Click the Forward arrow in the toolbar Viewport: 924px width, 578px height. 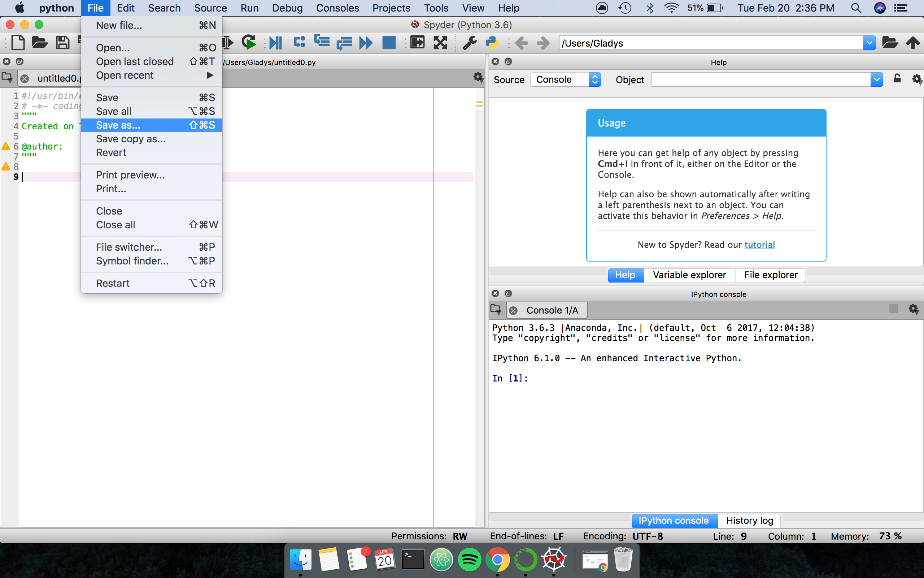click(543, 43)
